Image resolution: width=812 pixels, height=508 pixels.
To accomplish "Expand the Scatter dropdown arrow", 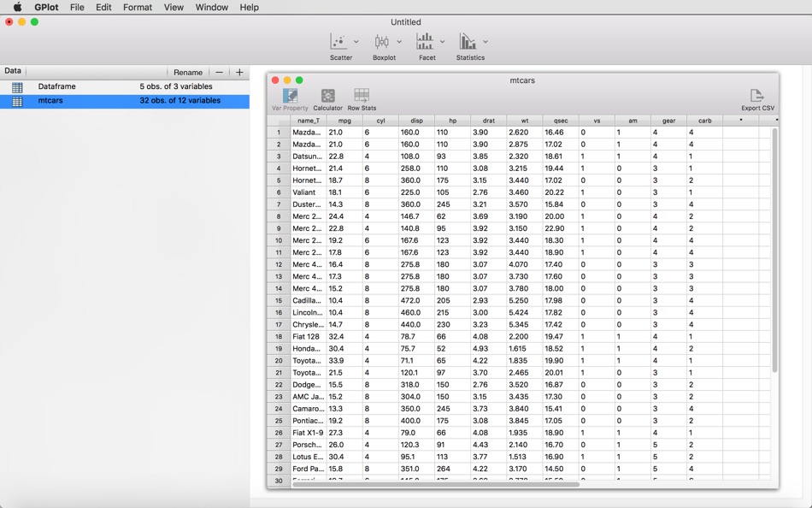I will pyautogui.click(x=356, y=41).
